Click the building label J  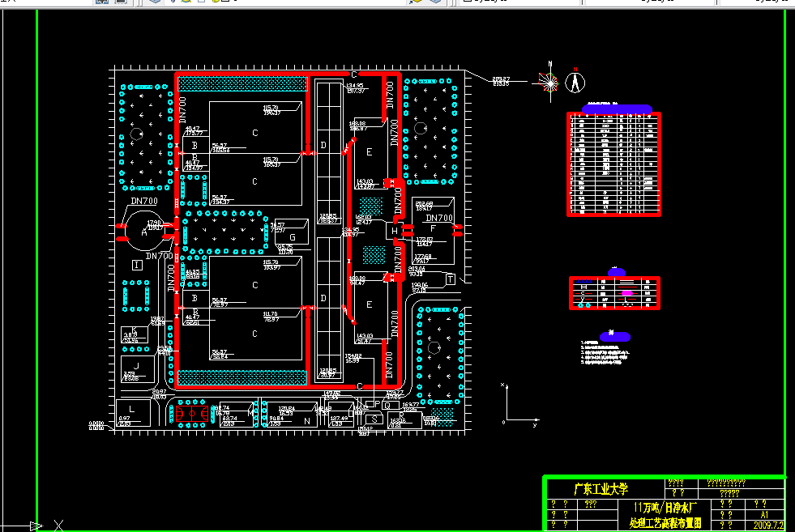click(x=136, y=366)
